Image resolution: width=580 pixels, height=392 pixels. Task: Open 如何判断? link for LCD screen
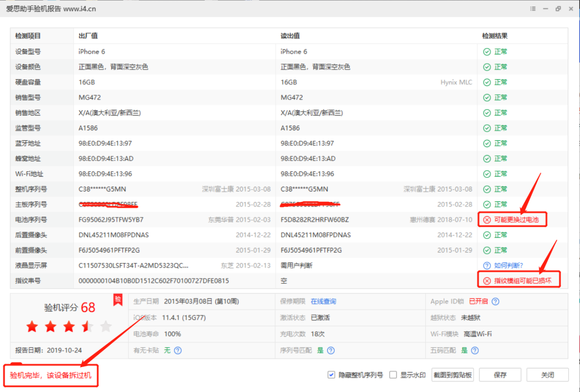pos(508,266)
